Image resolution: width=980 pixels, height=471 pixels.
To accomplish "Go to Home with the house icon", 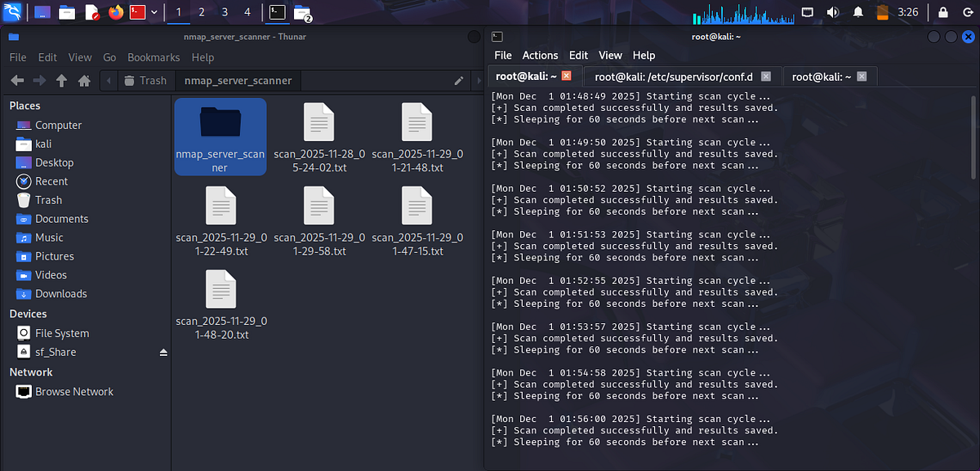I will pyautogui.click(x=85, y=81).
